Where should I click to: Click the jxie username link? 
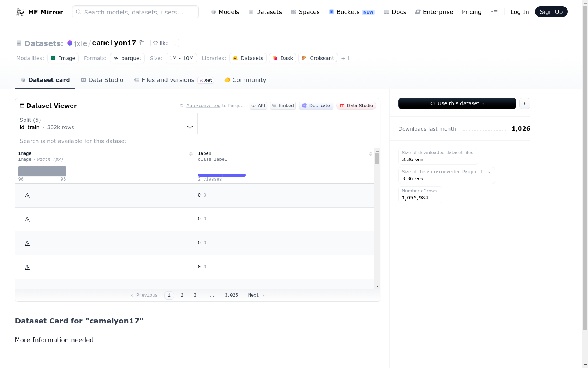[x=80, y=43]
